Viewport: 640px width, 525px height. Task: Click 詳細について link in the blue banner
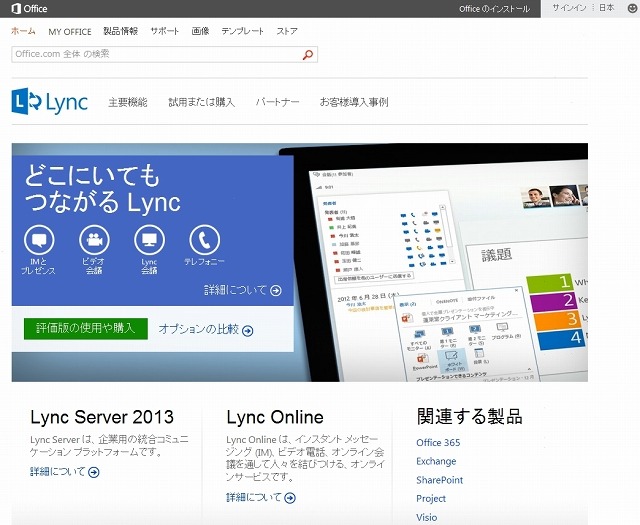click(x=236, y=290)
